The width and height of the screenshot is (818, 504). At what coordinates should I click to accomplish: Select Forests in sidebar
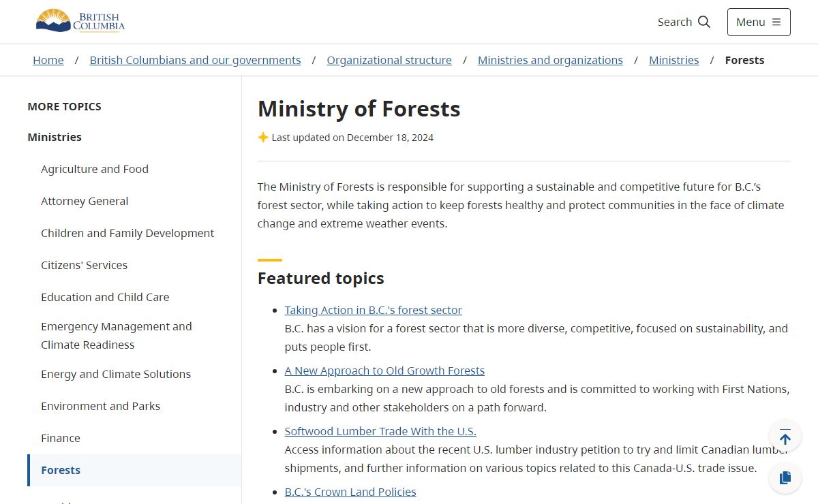134,470
